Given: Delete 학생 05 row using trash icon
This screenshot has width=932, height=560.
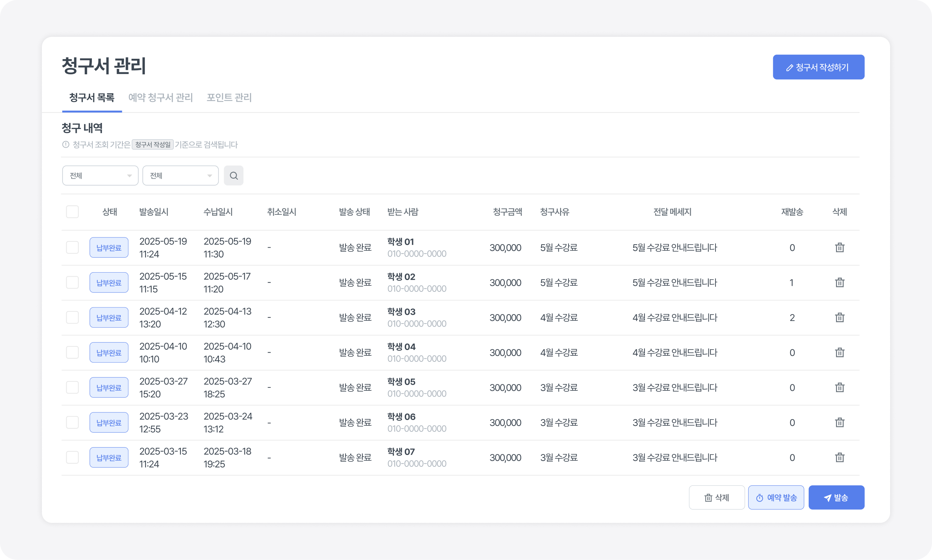Looking at the screenshot, I should [839, 387].
